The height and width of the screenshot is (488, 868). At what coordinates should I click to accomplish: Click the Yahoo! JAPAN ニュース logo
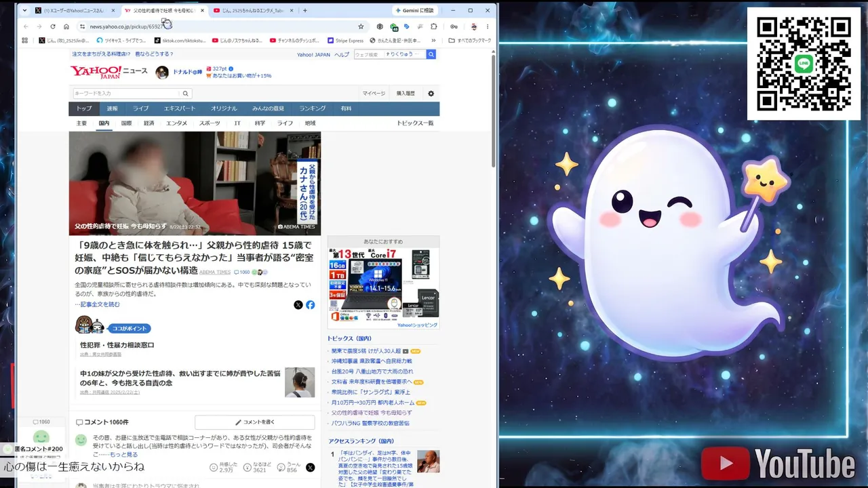(x=108, y=72)
